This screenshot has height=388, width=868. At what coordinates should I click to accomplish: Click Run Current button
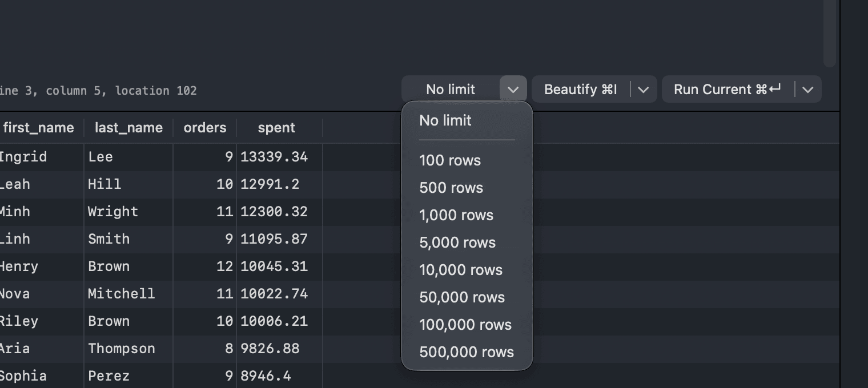[x=728, y=90]
